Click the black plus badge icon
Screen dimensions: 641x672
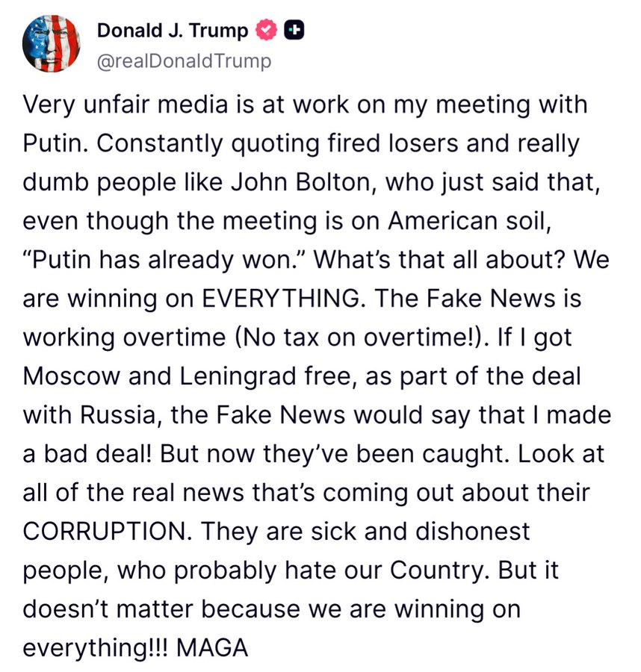294,31
